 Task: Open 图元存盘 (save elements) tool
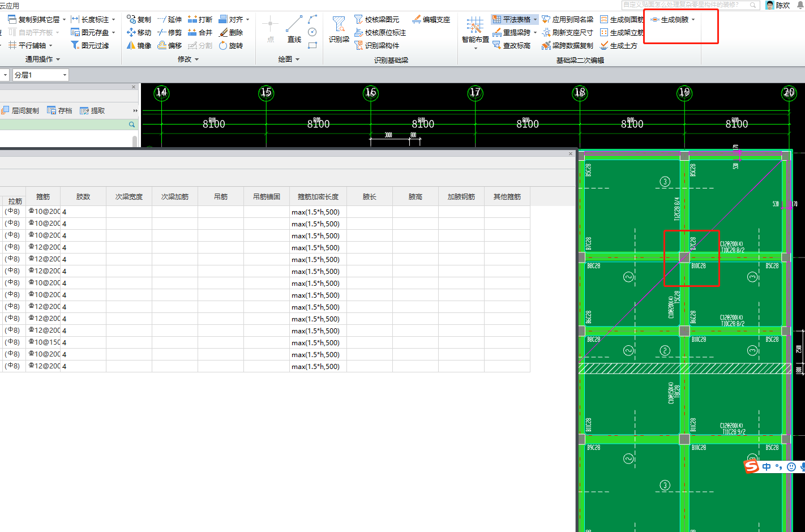[90, 32]
